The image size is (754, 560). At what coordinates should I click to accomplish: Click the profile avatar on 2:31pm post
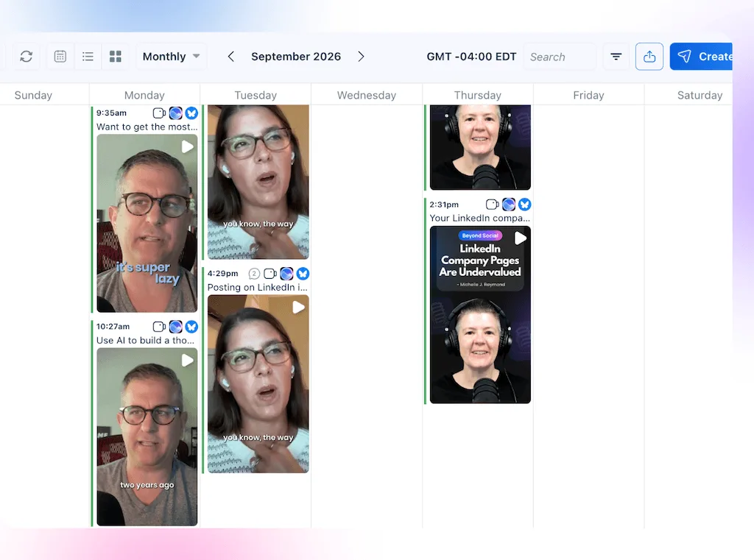pos(509,205)
